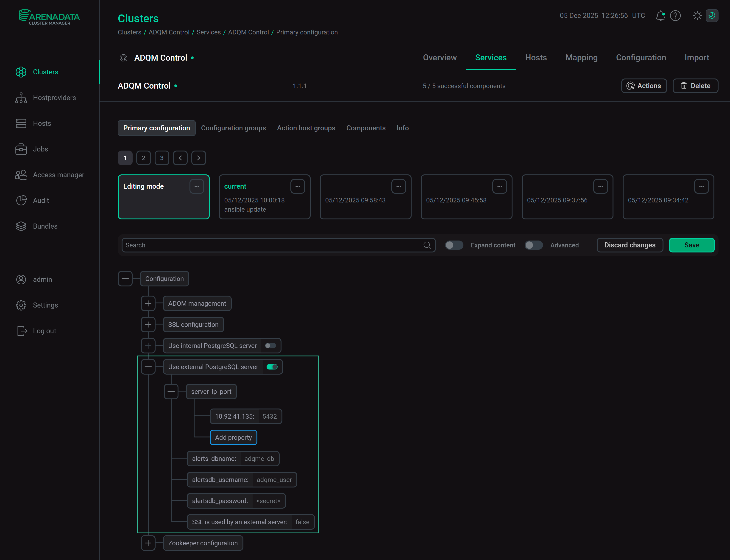
Task: Switch to light theme with the sun icon
Action: 697,16
